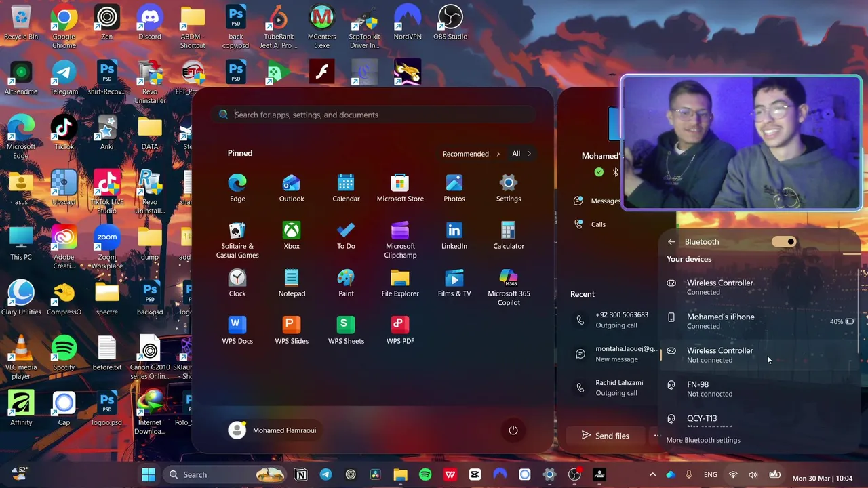Image resolution: width=868 pixels, height=488 pixels.
Task: Open Microsoft 365 Copilot
Action: (509, 287)
